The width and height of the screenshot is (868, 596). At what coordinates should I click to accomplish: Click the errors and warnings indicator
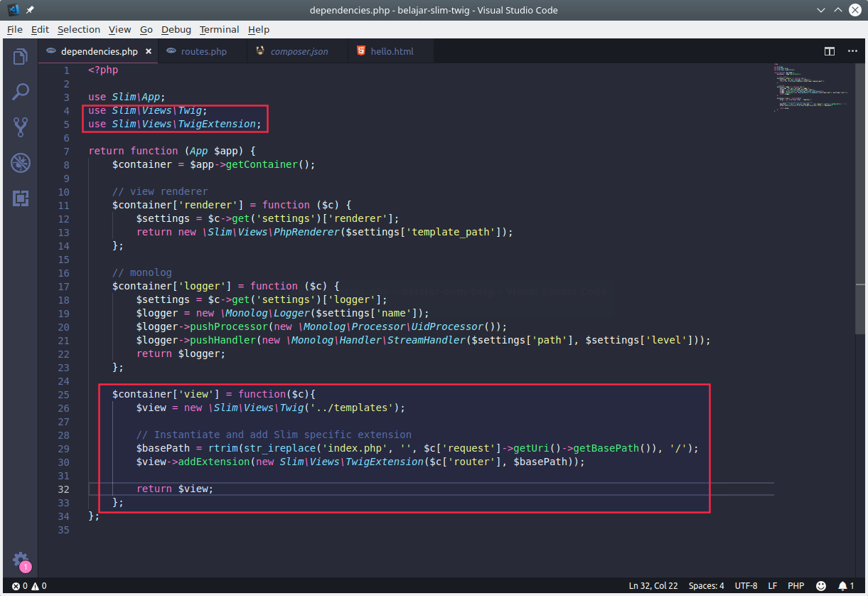click(29, 586)
